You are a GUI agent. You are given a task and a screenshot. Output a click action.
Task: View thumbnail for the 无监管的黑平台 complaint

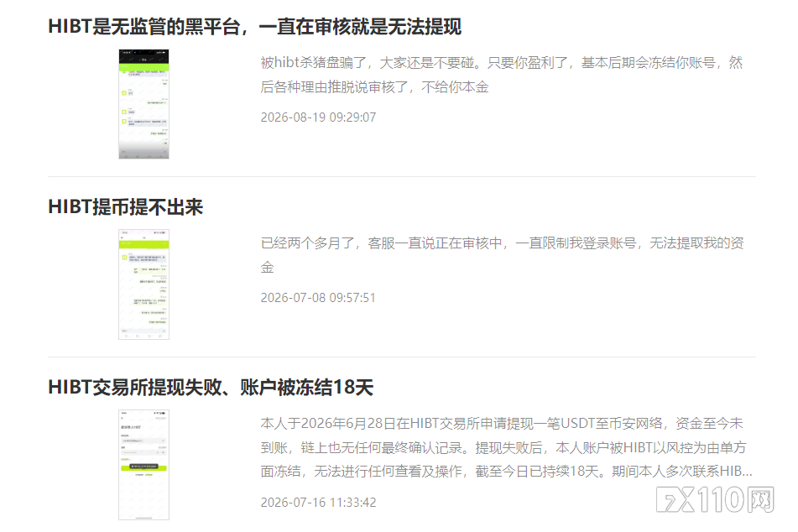point(143,104)
